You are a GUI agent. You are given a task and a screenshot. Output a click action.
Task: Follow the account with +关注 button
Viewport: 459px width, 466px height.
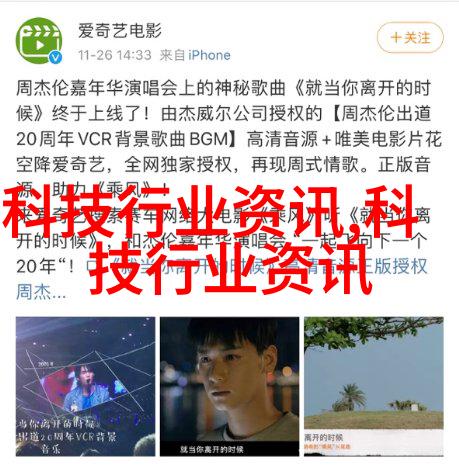tap(410, 38)
